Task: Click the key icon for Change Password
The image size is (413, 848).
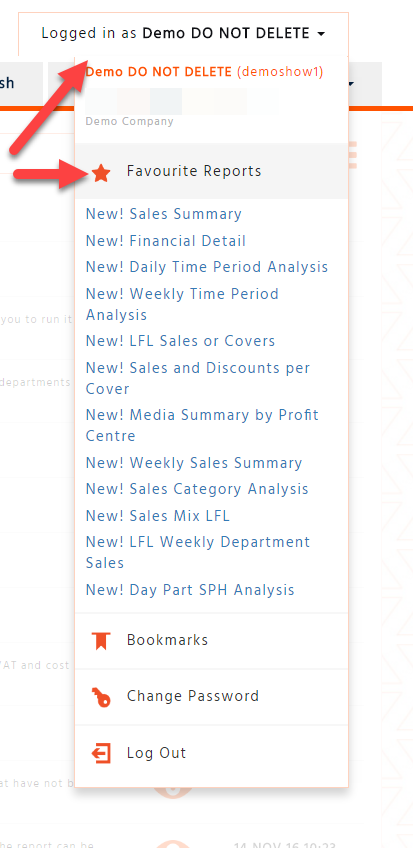Action: [x=101, y=697]
